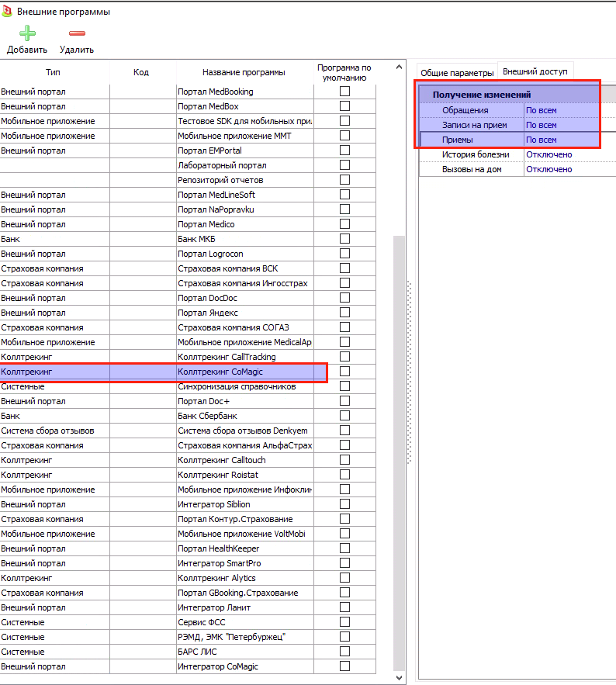616x685 pixels.
Task: Check default program box for Банк Сбербанк
Action: [x=344, y=416]
